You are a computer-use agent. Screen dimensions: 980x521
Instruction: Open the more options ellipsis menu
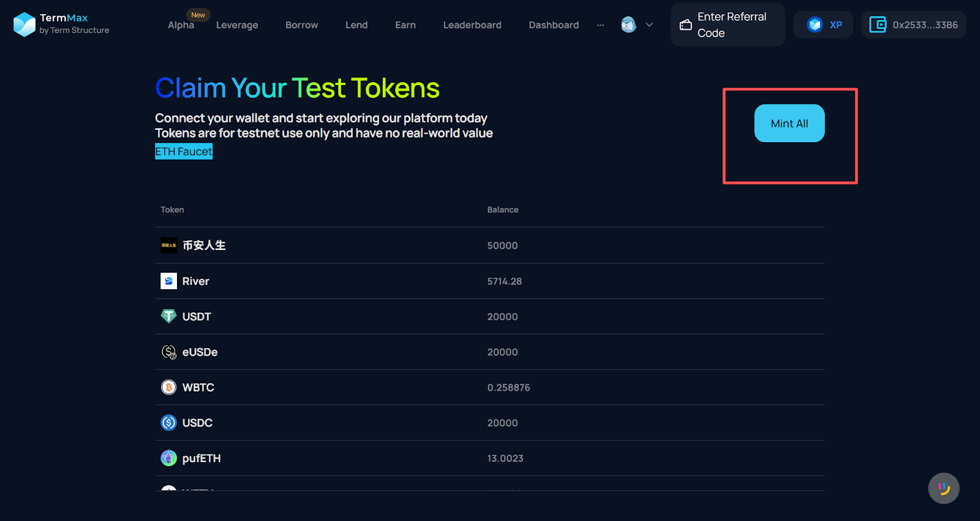pos(600,25)
